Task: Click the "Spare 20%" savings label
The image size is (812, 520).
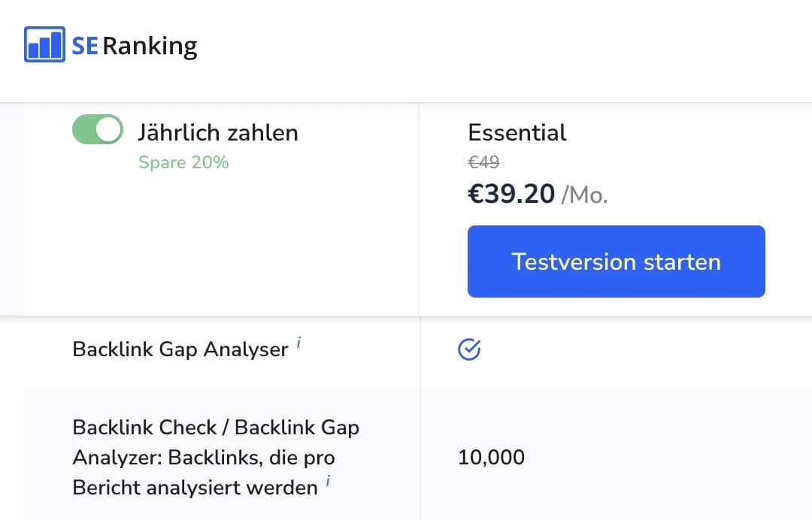Action: click(x=183, y=162)
